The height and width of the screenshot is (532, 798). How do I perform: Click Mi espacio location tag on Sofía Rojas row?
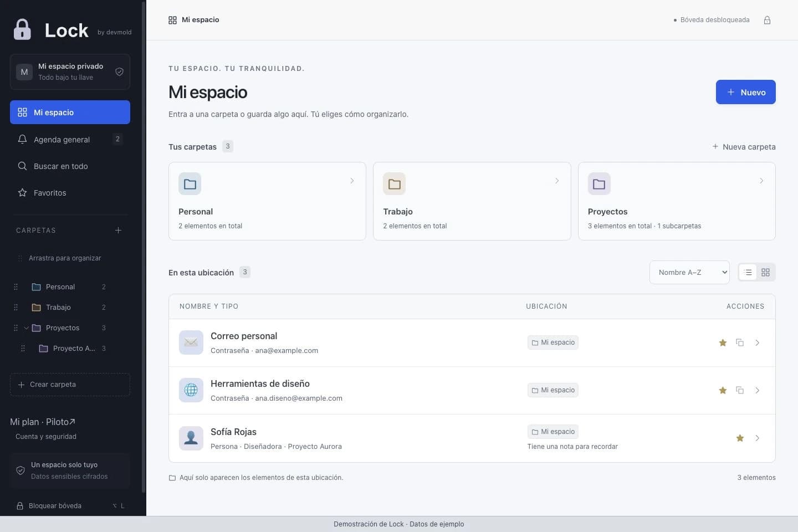point(553,432)
